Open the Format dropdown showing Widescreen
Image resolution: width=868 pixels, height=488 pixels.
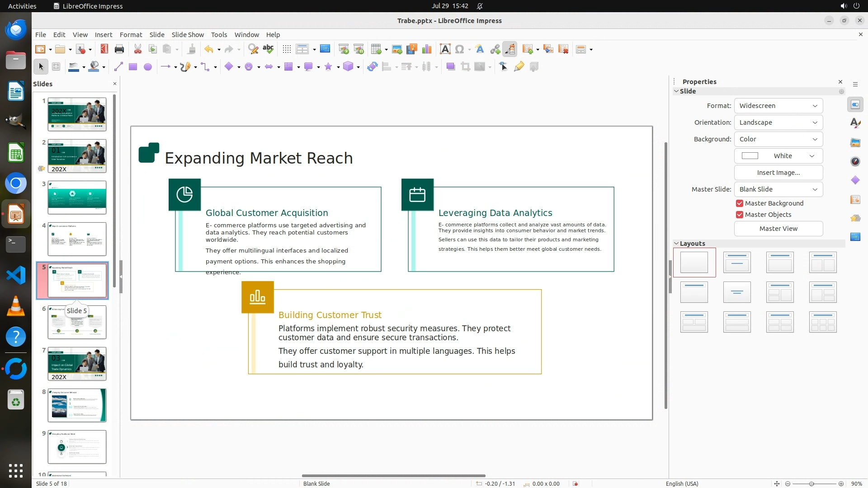pos(778,106)
